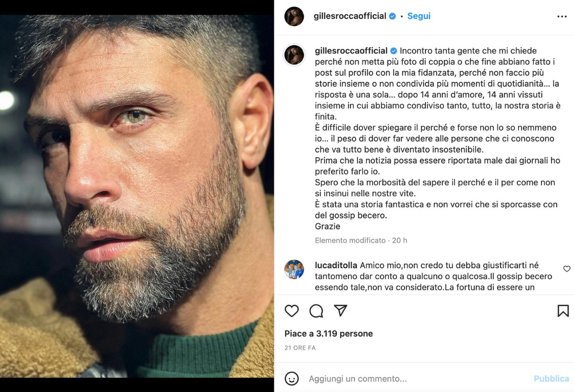
Task: Open the three-dot more options menu
Action: coord(562,16)
